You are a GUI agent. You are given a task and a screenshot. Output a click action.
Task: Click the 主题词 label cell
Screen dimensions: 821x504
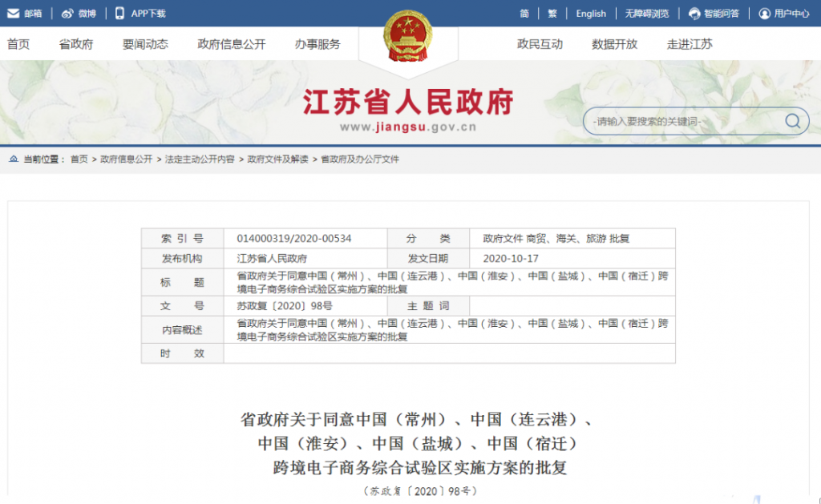(x=428, y=306)
